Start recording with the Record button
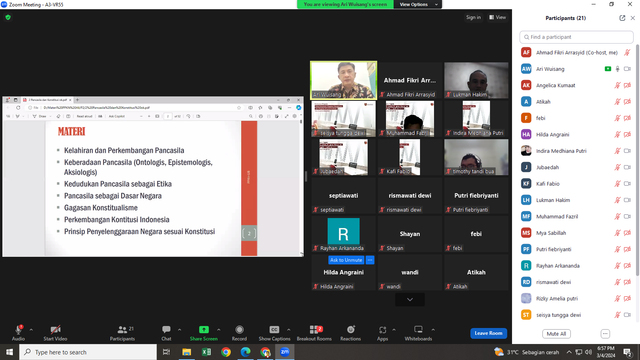This screenshot has width=640, height=360. [239, 332]
